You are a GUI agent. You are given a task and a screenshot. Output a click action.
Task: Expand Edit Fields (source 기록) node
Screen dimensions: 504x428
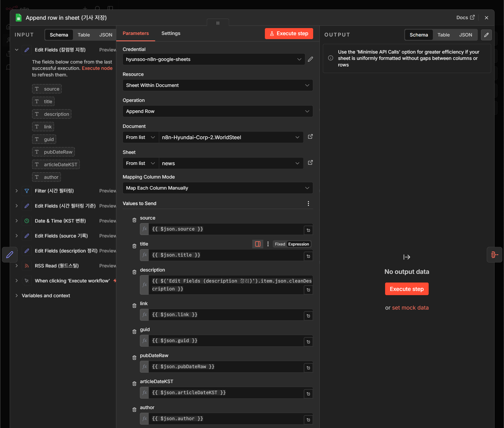tap(17, 236)
